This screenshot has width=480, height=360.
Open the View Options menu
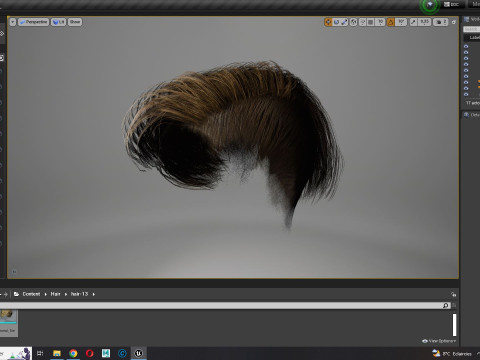click(439, 341)
